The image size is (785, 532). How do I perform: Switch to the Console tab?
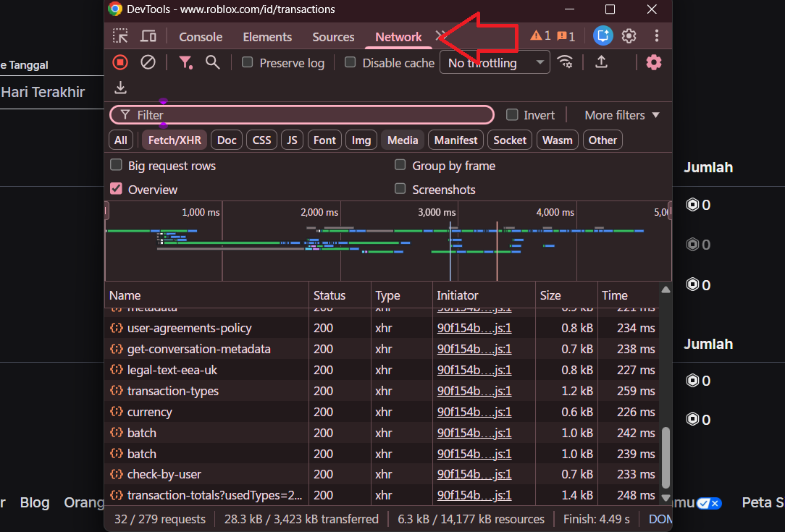point(200,36)
